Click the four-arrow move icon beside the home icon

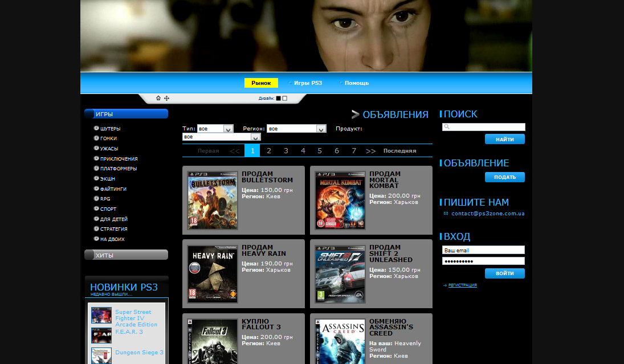click(x=167, y=98)
